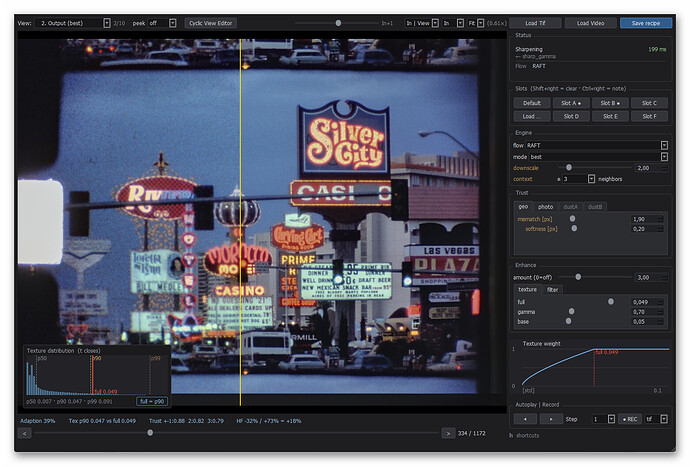Viewport: 690px width, 467px height.
Task: Adjust the top split-position slider
Action: (x=338, y=23)
